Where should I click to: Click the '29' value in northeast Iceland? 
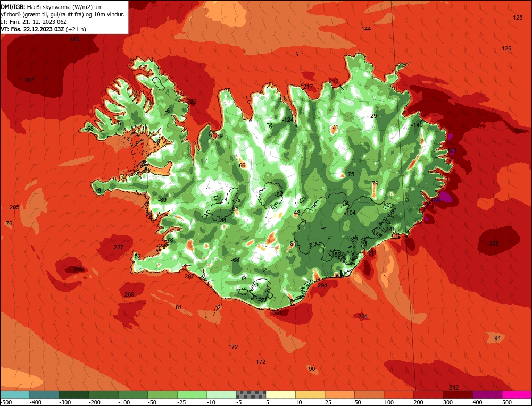(373, 116)
